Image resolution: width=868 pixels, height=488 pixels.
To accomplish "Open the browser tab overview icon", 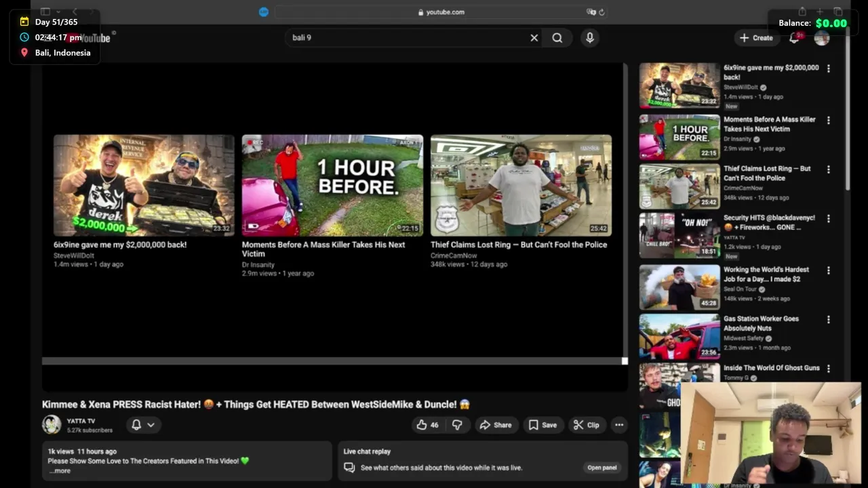I will coord(838,12).
